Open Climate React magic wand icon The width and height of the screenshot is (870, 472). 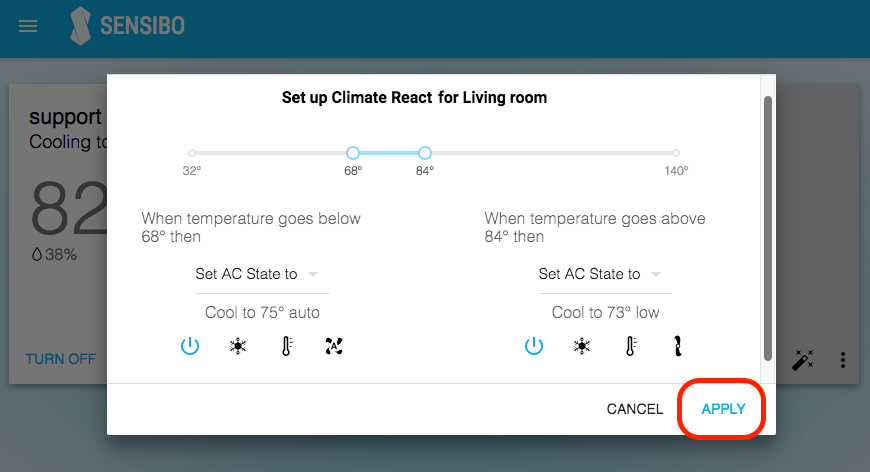tap(802, 360)
